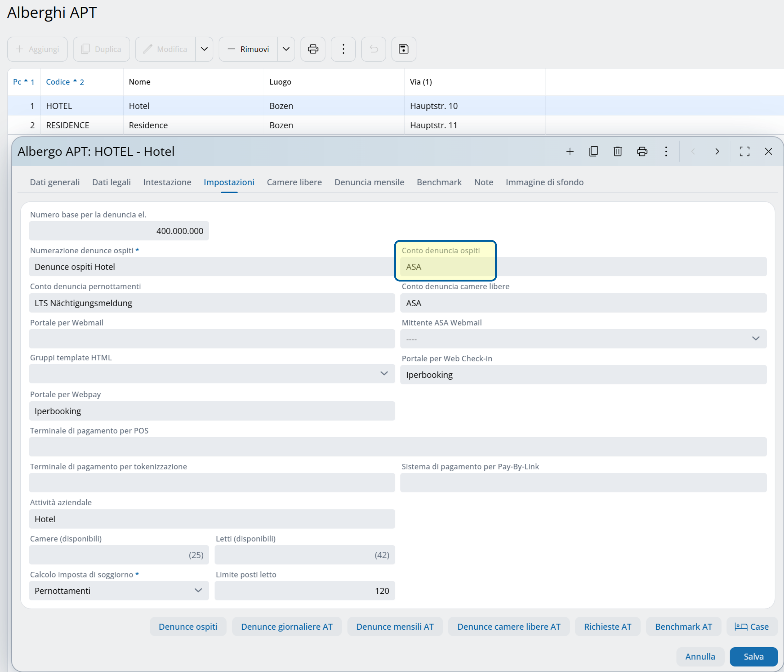Switch to Dati legali tab

[111, 182]
